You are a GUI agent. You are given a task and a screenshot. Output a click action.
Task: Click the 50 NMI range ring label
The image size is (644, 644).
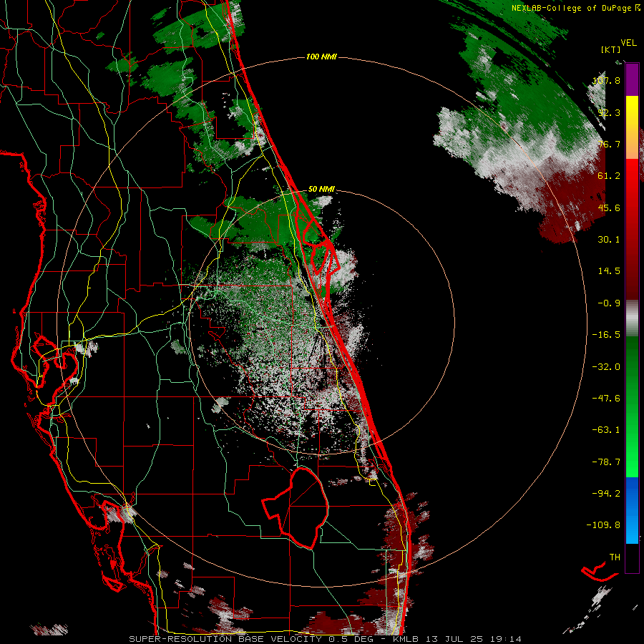321,190
